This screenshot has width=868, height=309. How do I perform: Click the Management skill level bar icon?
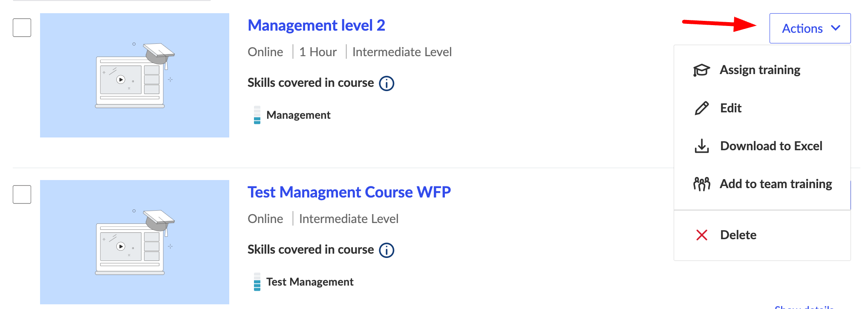click(x=257, y=115)
